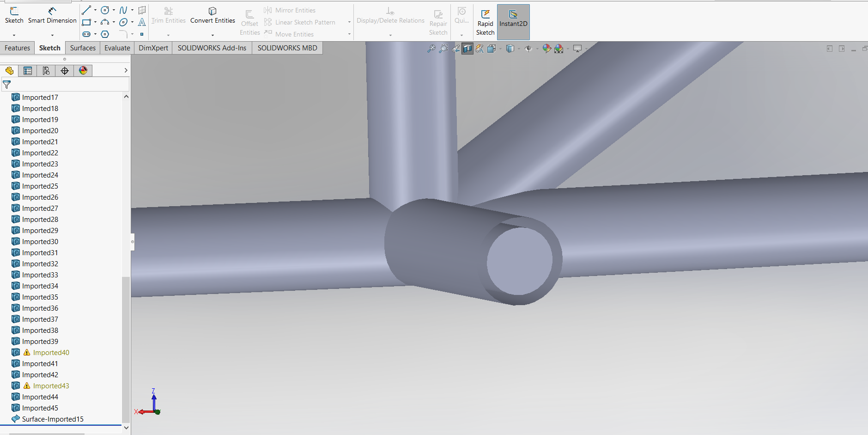This screenshot has width=868, height=435.
Task: Select the Polygon sketch tool
Action: pos(105,34)
